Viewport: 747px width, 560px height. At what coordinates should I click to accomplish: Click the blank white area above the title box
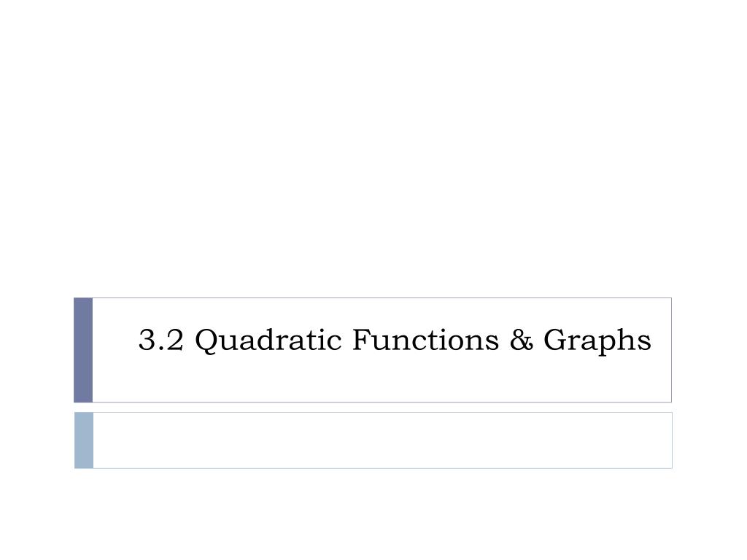click(373, 147)
